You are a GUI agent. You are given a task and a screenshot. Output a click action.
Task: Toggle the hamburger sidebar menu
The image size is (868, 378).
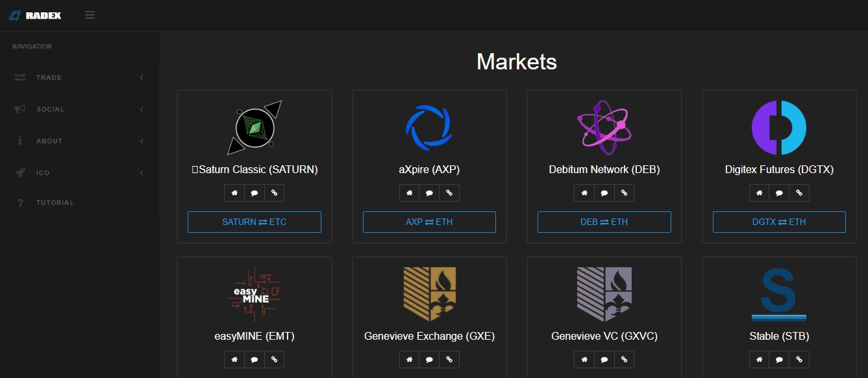(90, 15)
